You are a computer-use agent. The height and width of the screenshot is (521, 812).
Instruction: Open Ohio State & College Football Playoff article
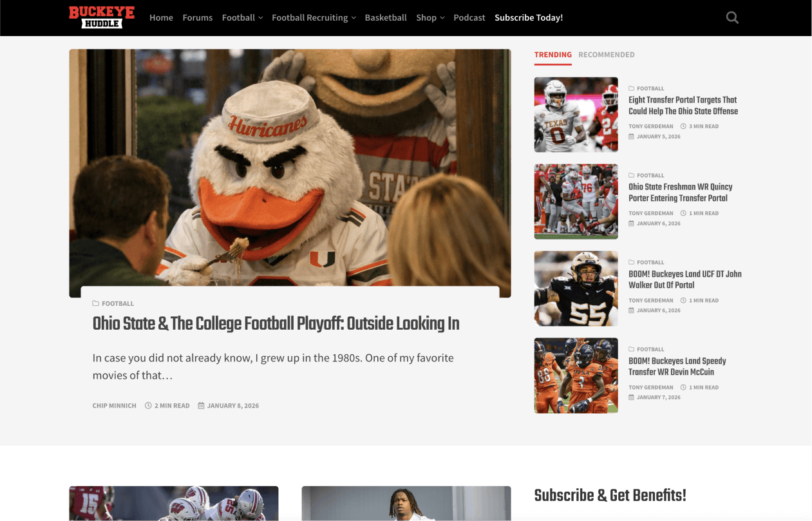[x=276, y=323]
